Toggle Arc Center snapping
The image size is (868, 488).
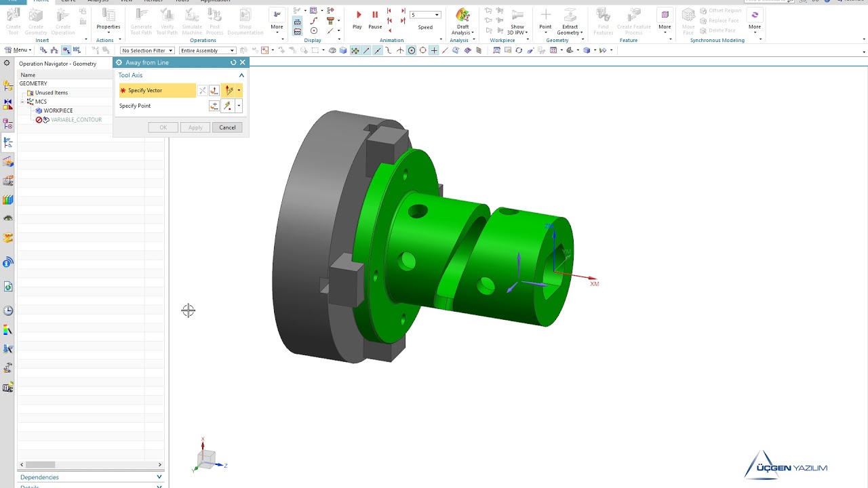tap(412, 50)
